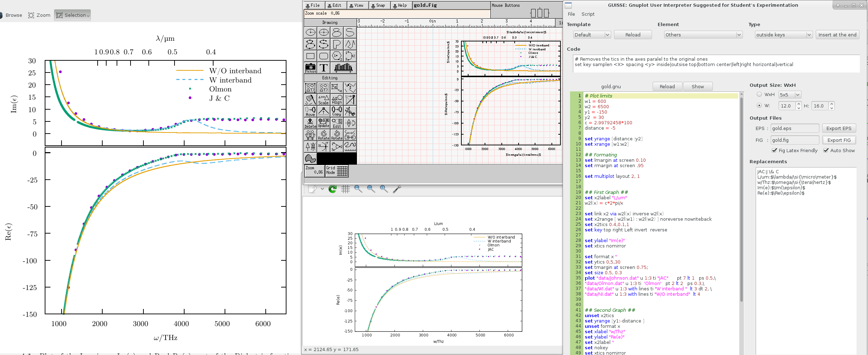The height and width of the screenshot is (355, 868).
Task: Choose the Align objects tool in xfig
Action: [x=337, y=100]
